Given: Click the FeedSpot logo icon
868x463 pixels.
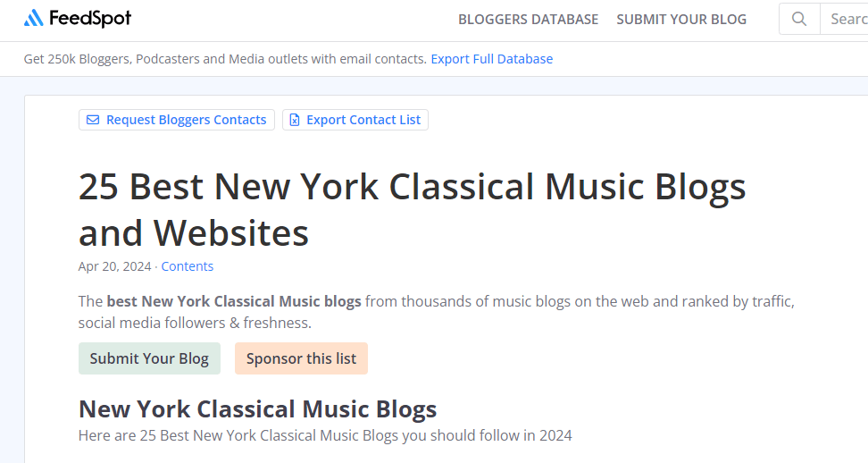Looking at the screenshot, I should (x=33, y=18).
